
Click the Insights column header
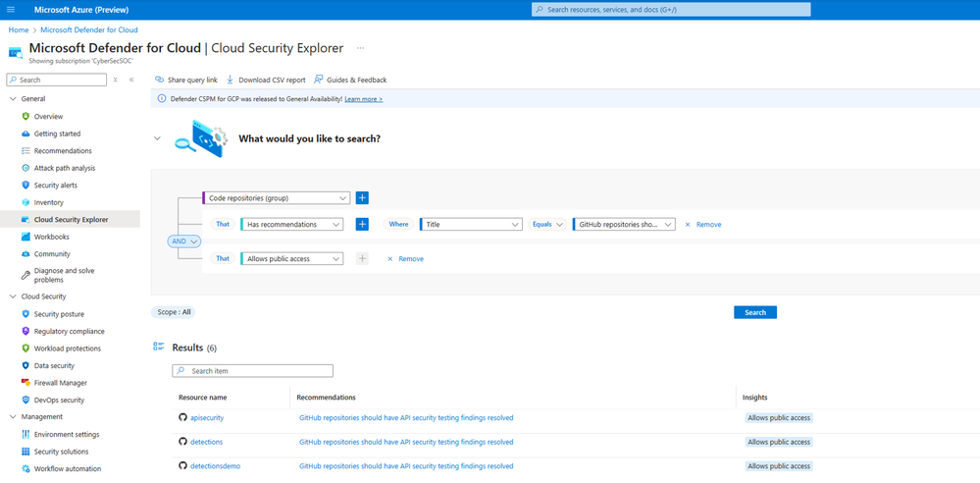[x=755, y=398]
